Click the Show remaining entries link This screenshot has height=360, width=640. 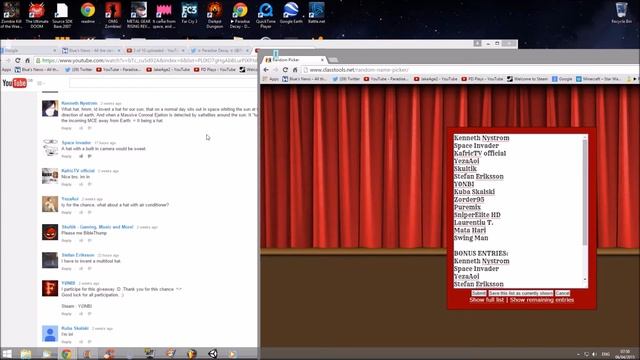tap(542, 300)
